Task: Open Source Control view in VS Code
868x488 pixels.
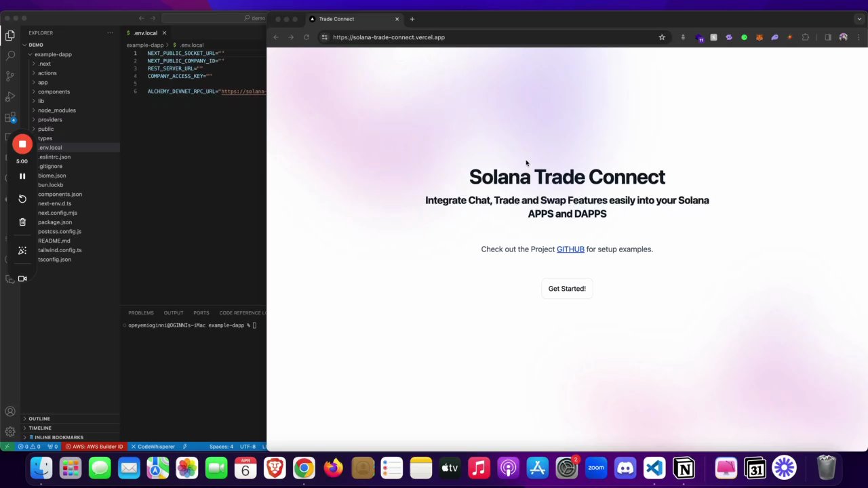Action: coord(10,76)
